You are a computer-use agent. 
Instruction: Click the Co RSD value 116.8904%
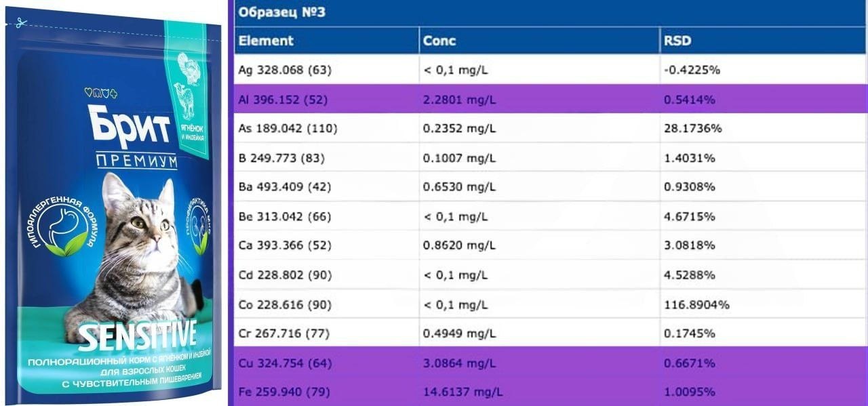[x=696, y=305]
